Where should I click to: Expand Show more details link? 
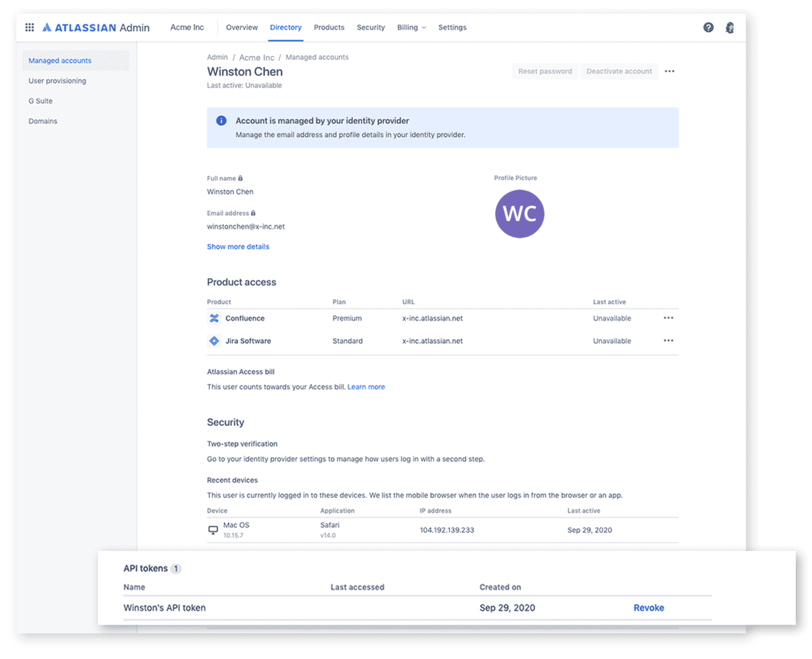pos(238,246)
